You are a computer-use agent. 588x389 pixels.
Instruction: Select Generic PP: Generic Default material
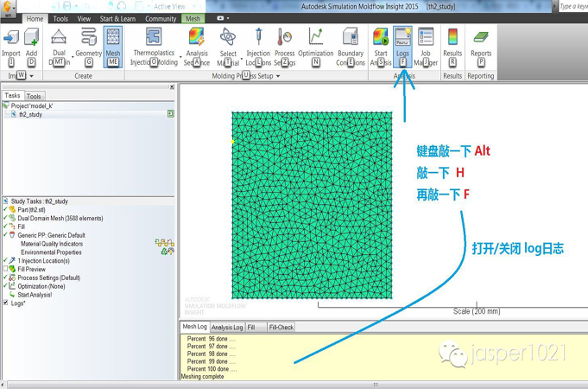52,235
